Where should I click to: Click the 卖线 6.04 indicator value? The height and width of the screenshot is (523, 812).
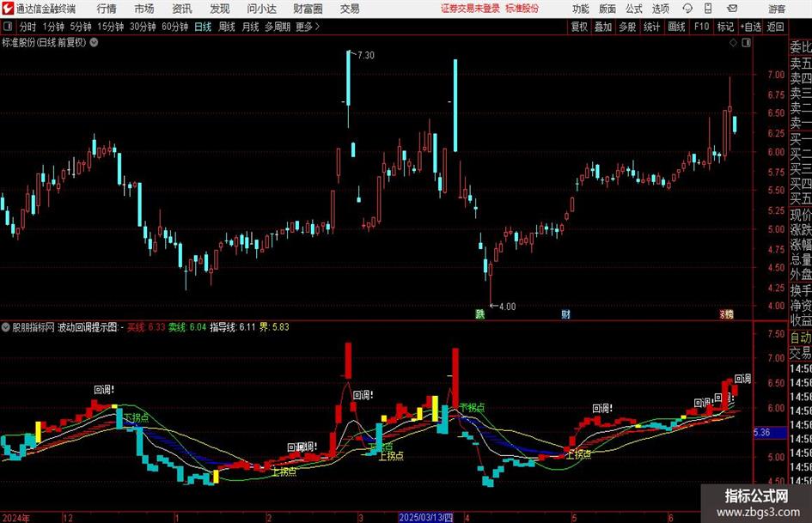tap(187, 327)
